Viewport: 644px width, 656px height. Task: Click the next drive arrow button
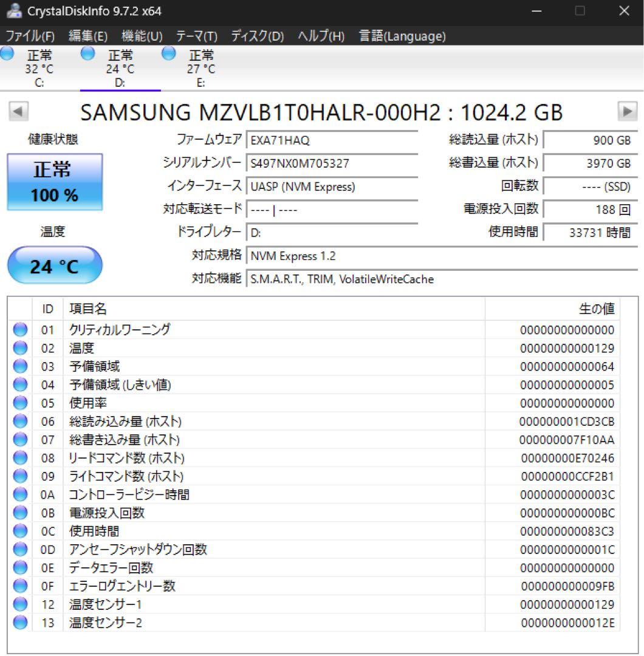[628, 112]
